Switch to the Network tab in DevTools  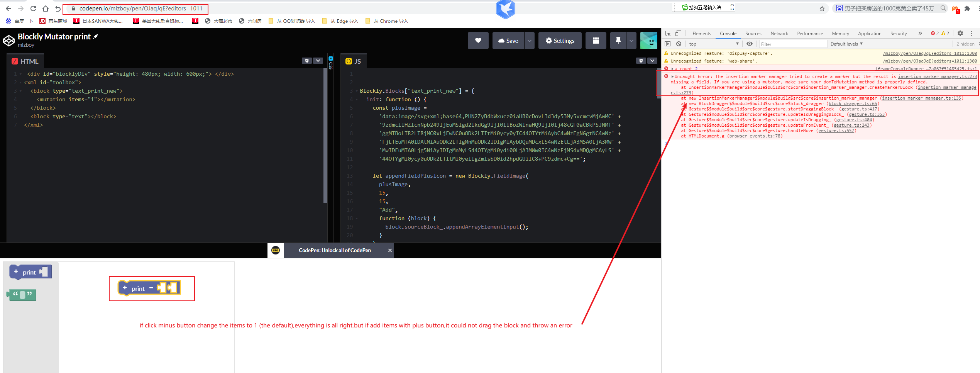pyautogui.click(x=779, y=34)
